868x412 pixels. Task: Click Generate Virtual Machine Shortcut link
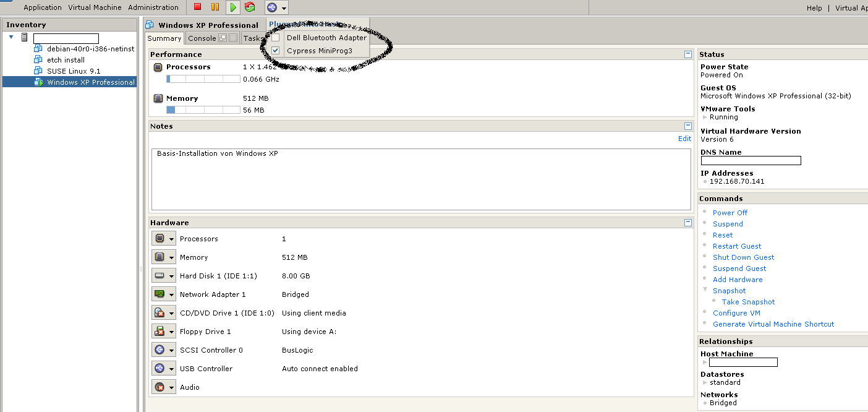(773, 324)
